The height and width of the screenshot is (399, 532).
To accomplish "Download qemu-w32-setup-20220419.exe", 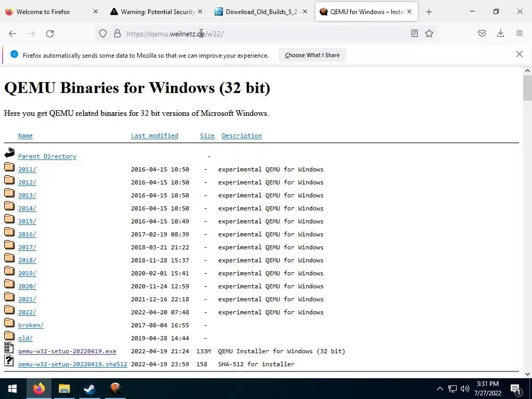I will (67, 351).
